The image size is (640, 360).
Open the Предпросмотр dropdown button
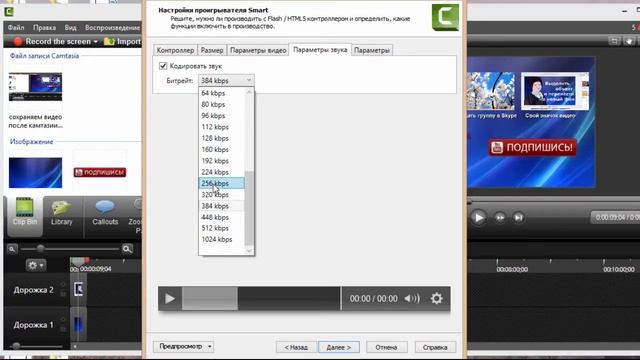(183, 346)
